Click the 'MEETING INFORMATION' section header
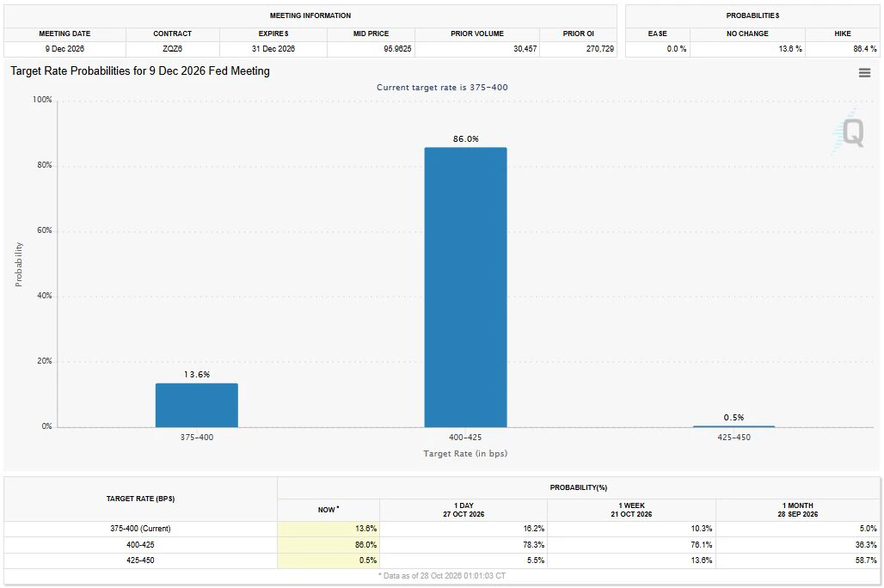Viewport: 884px width, 588px height. (310, 15)
